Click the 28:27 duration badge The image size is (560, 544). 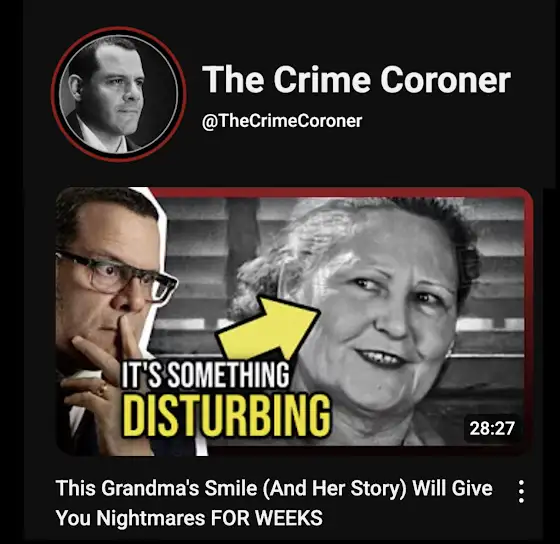[492, 428]
